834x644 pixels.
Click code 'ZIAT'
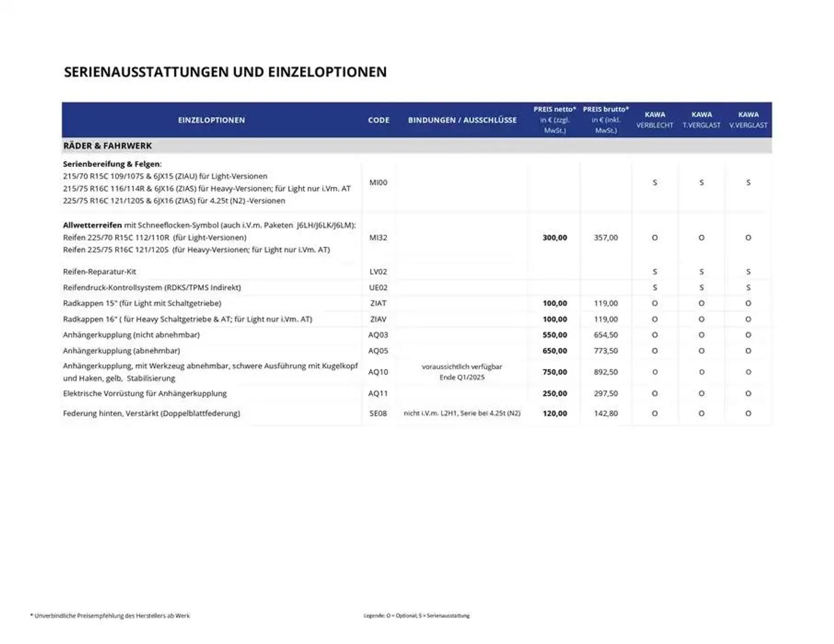[x=378, y=303]
